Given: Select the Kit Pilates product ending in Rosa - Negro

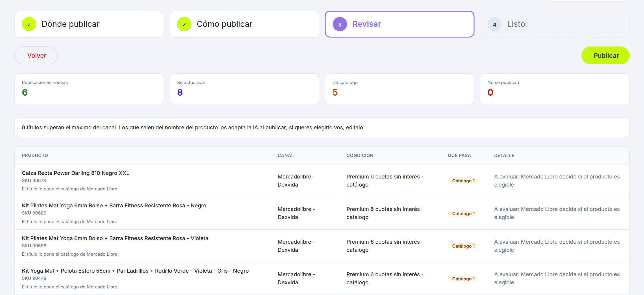Looking at the screenshot, I should [114, 206].
